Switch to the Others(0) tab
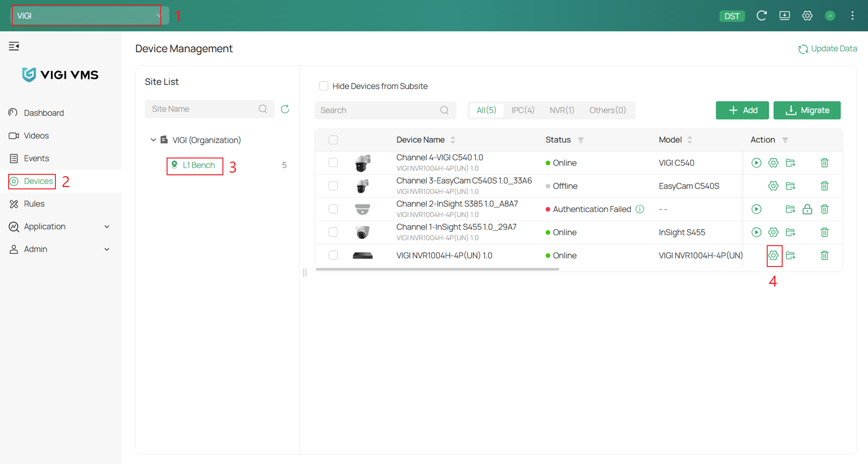This screenshot has width=868, height=464. (x=607, y=110)
